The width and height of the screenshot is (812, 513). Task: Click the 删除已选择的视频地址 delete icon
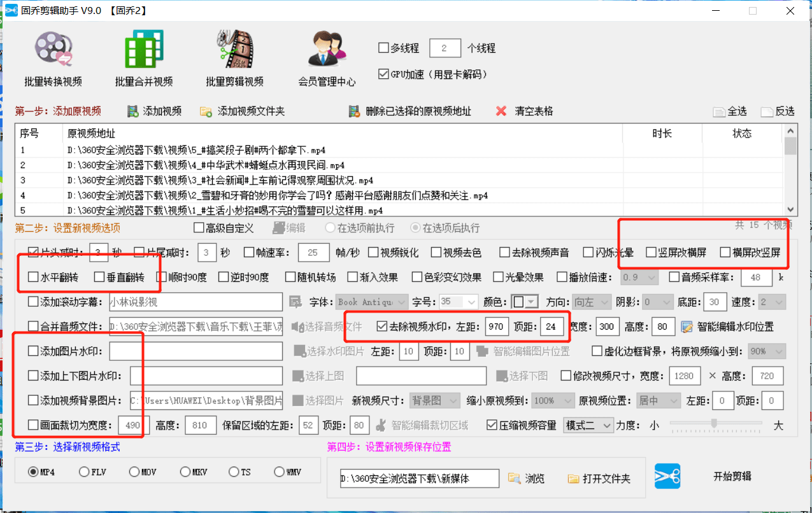(354, 111)
